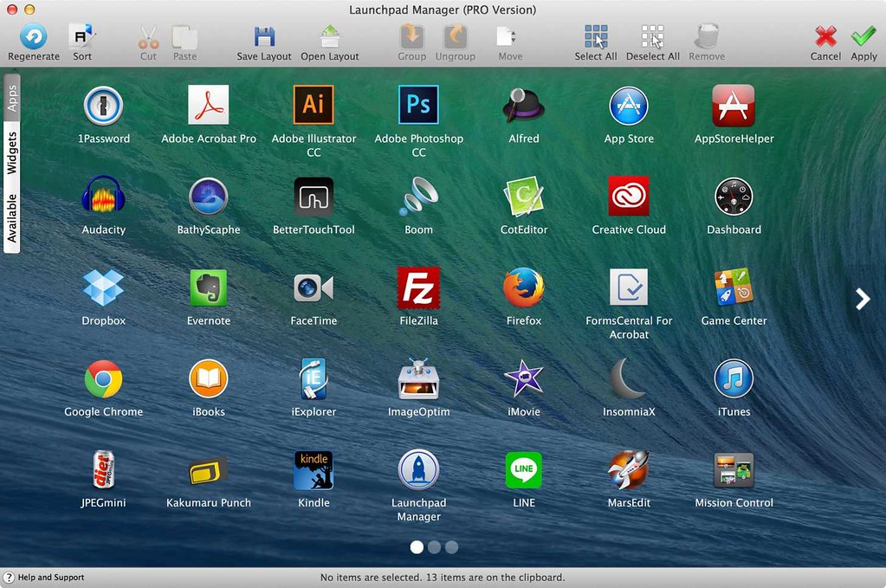886x588 pixels.
Task: Select the Creative Cloud icon
Action: coord(629,196)
